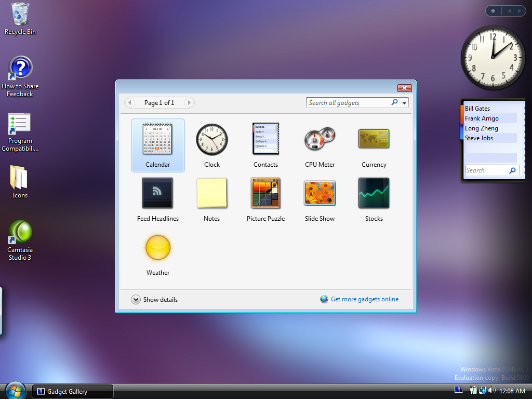Select the Picture Puzzle gadget icon

(x=265, y=193)
